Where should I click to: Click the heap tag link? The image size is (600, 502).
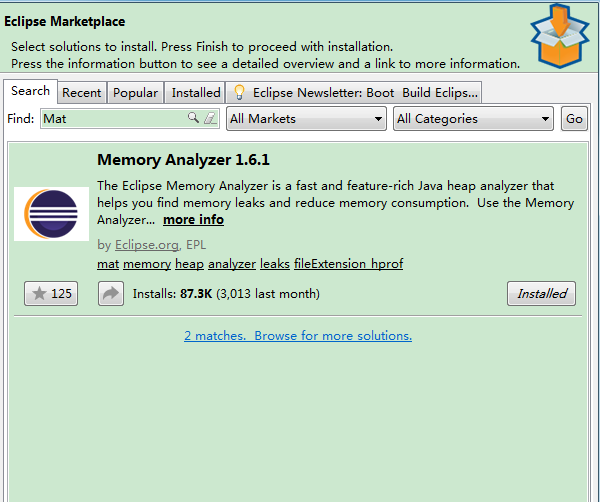[x=189, y=264]
